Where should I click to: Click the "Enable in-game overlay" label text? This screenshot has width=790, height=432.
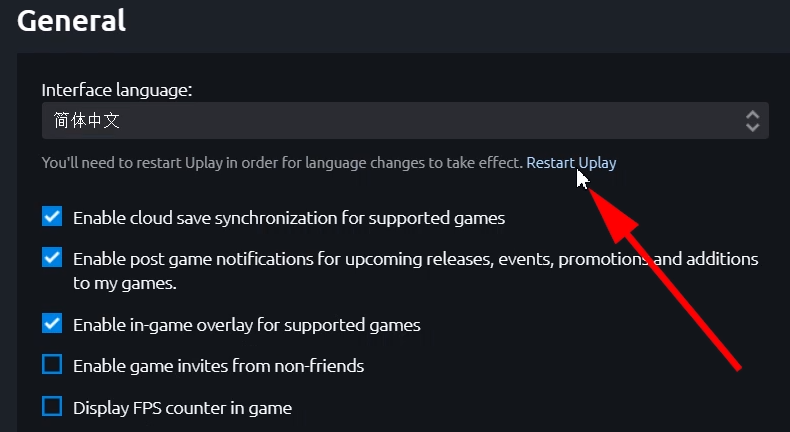(246, 325)
